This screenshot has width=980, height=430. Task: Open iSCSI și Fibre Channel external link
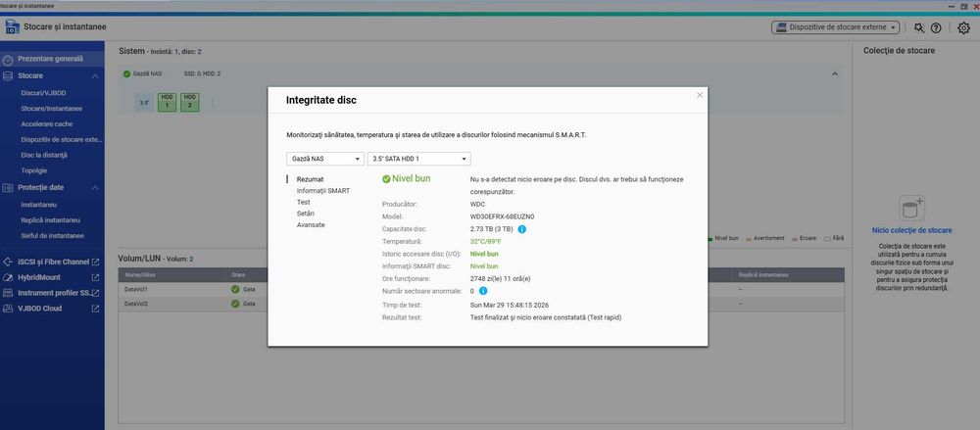coord(95,262)
